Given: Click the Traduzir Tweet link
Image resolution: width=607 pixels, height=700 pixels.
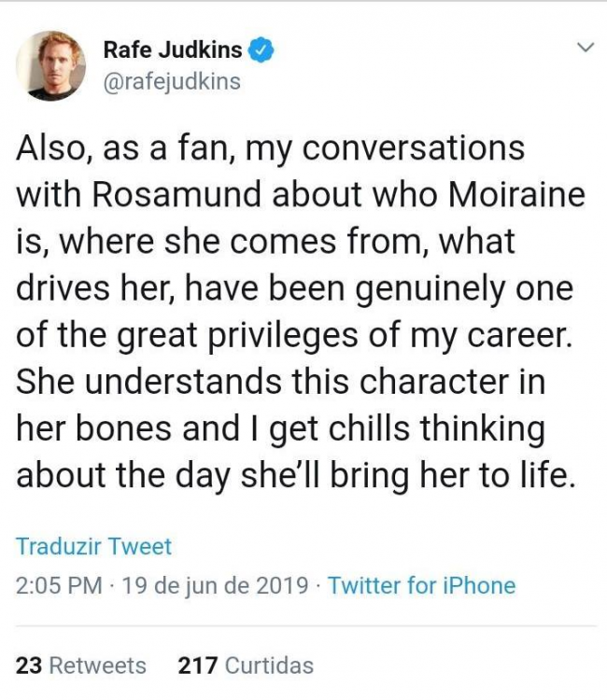Looking at the screenshot, I should coord(93,546).
